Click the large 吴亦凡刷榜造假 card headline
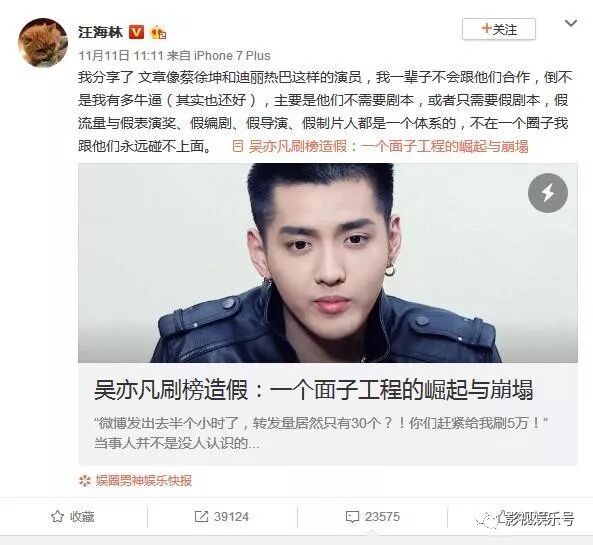 coord(314,390)
